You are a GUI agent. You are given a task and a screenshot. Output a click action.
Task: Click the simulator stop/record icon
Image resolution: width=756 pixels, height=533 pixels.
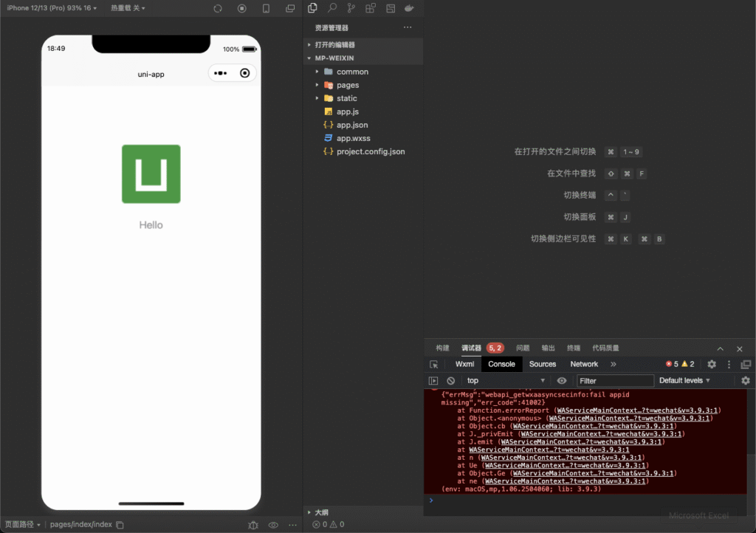242,8
